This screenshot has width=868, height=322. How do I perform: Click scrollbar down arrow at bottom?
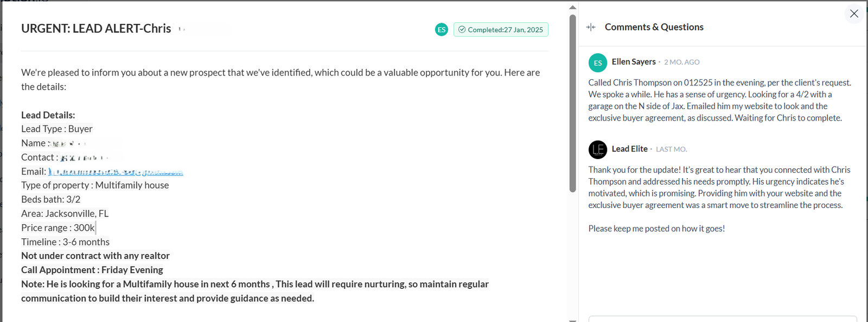point(572,319)
